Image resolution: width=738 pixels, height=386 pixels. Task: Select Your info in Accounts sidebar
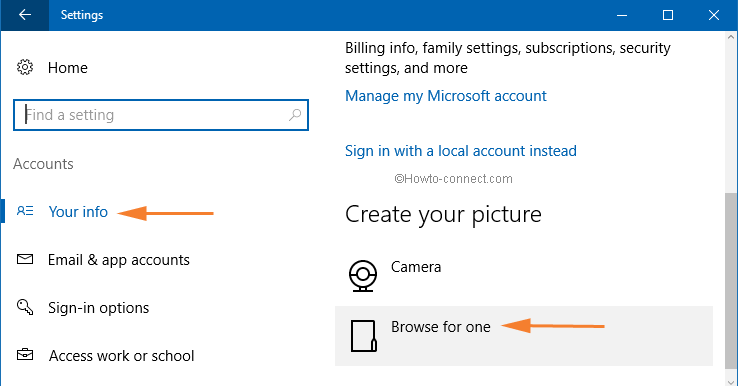pyautogui.click(x=78, y=212)
